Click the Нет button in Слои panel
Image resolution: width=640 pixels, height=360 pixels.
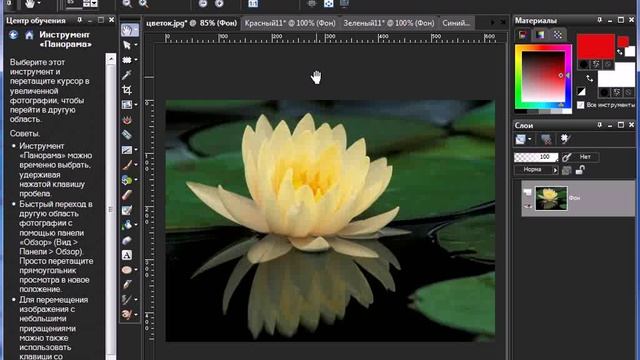[585, 157]
